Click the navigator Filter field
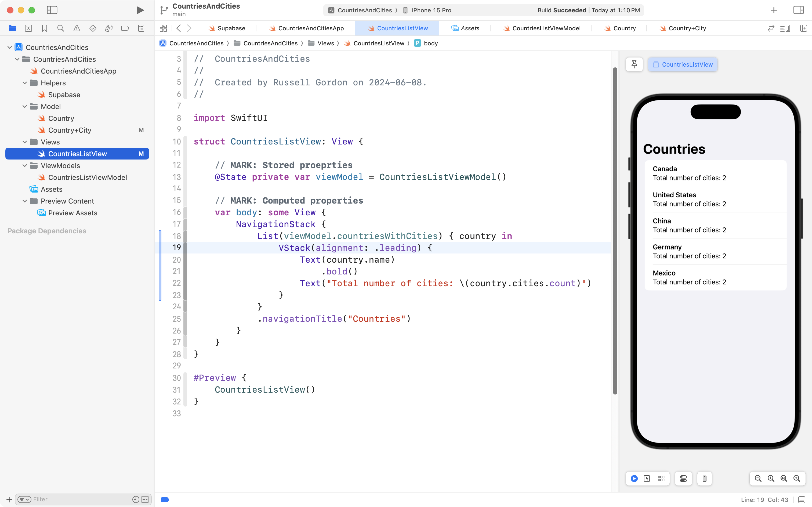812x507 pixels. tap(81, 499)
